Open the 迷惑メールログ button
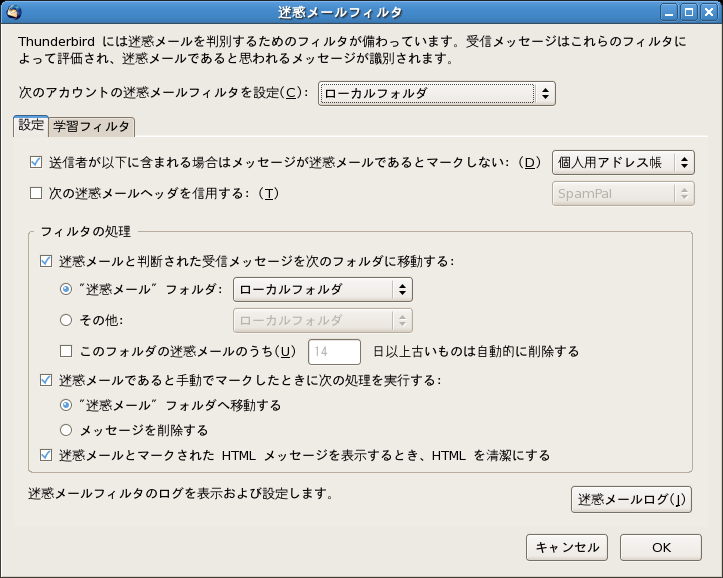This screenshot has width=723, height=578. click(x=631, y=499)
